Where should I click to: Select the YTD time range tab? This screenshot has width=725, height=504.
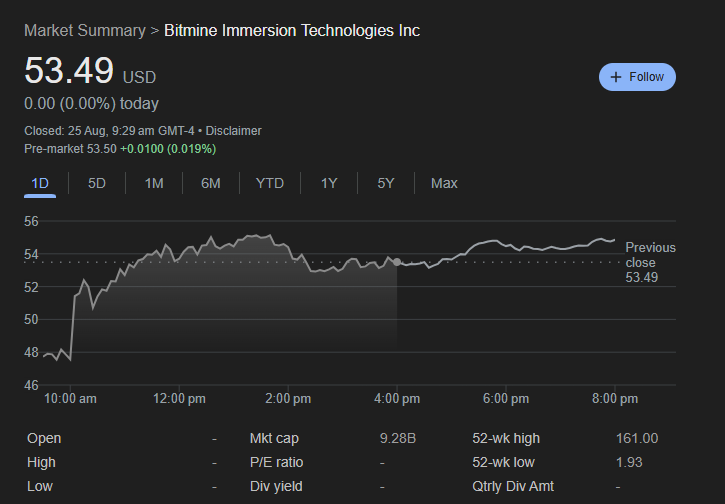(270, 183)
